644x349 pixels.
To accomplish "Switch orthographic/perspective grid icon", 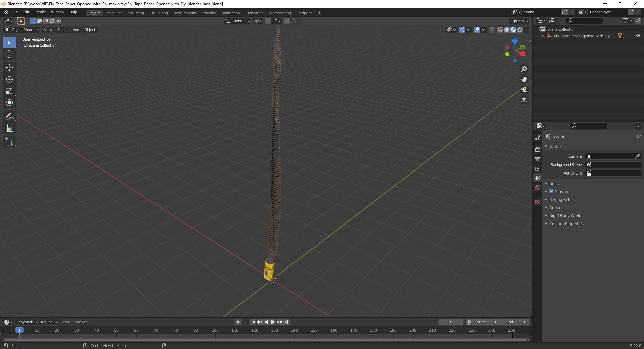I will [524, 100].
